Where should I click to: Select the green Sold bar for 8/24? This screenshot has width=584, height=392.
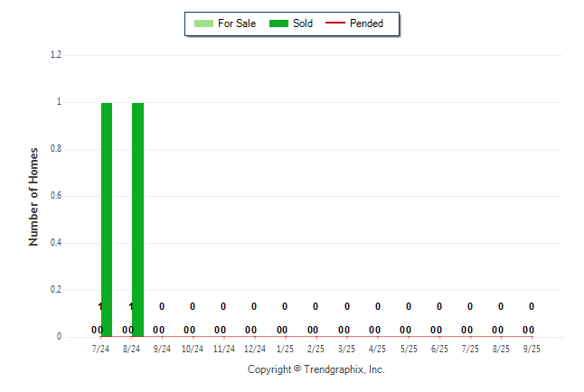pos(137,217)
